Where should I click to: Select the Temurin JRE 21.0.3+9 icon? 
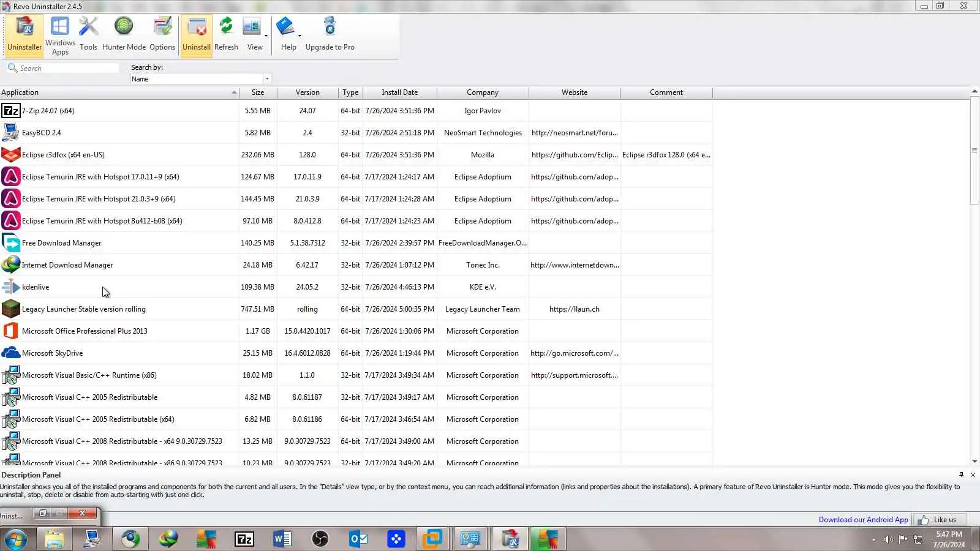(x=11, y=199)
